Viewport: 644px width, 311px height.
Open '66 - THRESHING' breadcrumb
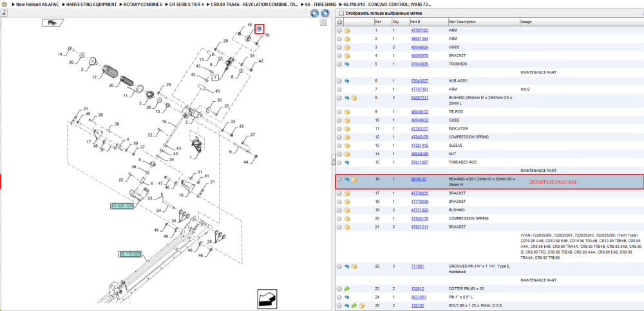click(x=321, y=4)
